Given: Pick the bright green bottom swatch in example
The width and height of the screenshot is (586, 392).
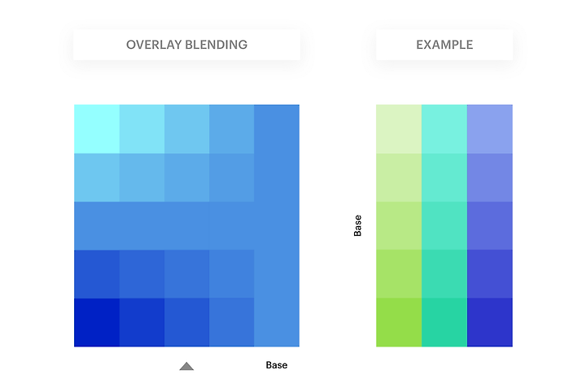Looking at the screenshot, I should point(399,322).
